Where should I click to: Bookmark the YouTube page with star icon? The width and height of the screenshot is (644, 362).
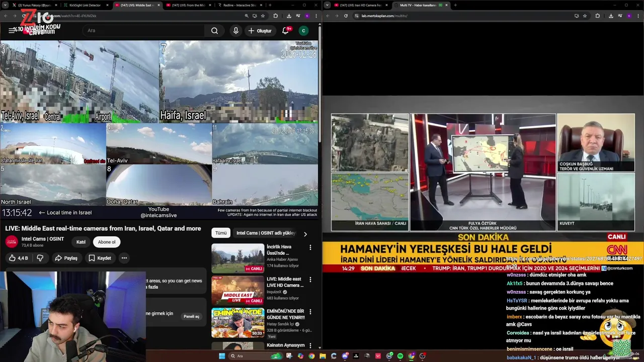263,16
